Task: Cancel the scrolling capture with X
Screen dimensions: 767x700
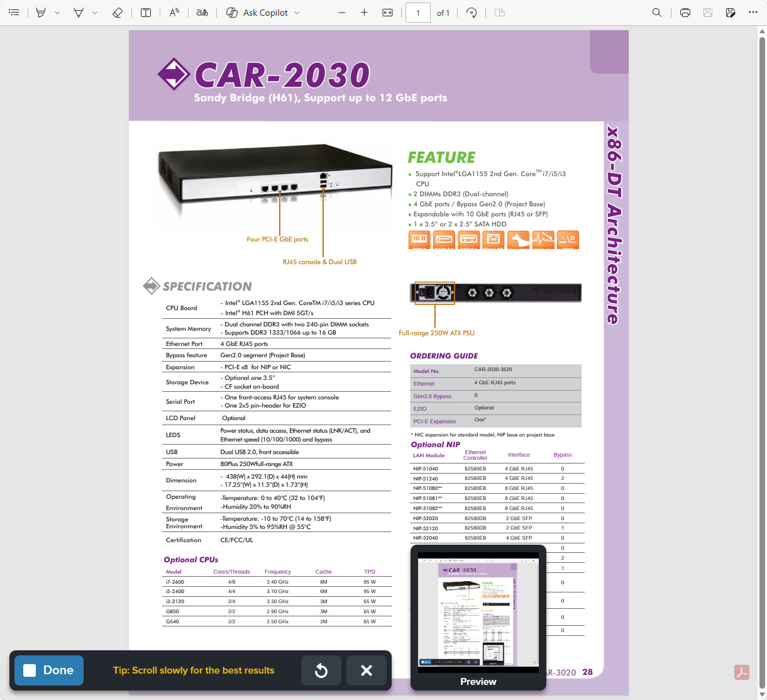Action: pyautogui.click(x=367, y=670)
